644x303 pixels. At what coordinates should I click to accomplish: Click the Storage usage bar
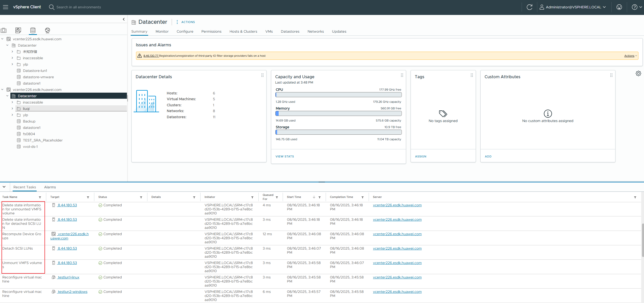338,132
